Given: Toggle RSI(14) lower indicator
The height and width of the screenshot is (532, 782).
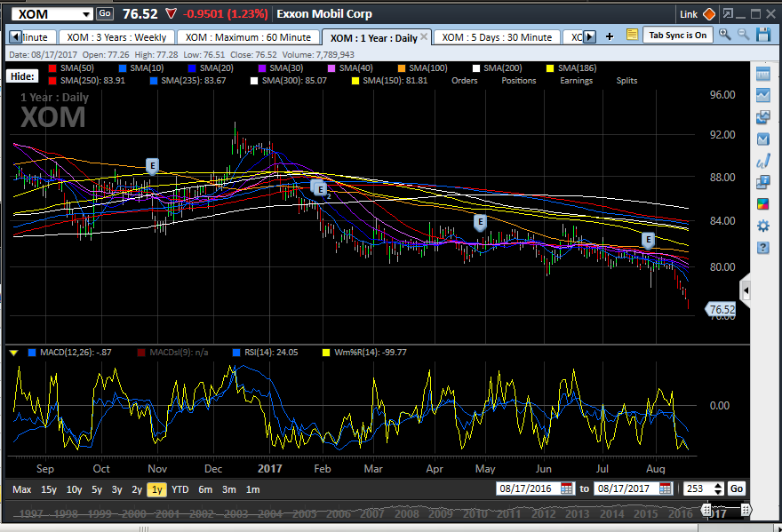Looking at the screenshot, I should point(237,353).
